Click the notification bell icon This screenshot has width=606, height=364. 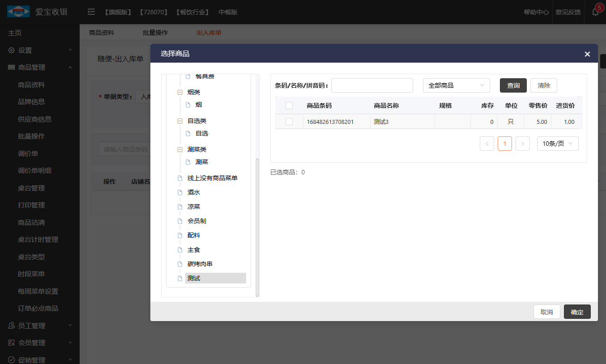(x=595, y=12)
